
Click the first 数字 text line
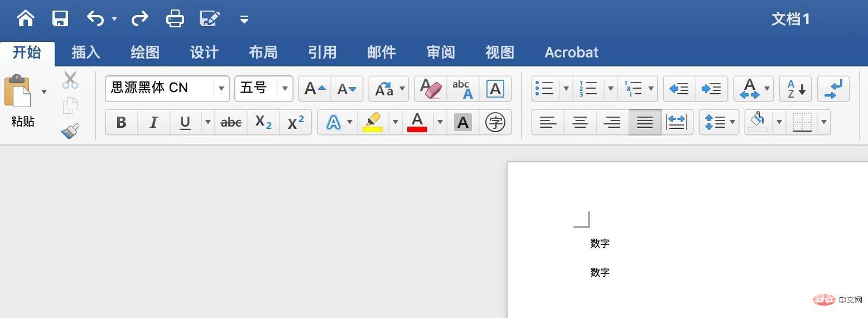click(600, 243)
